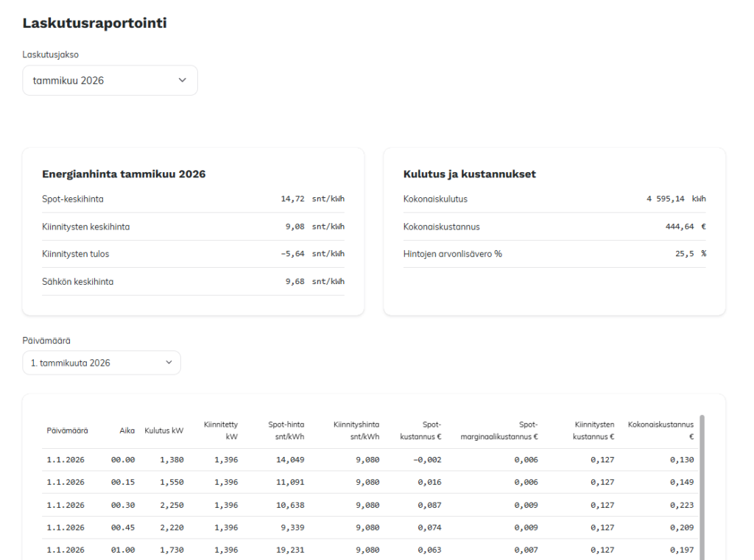Click the chevron arrow beside tammikuu 2026
The height and width of the screenshot is (560, 754).
tap(183, 80)
